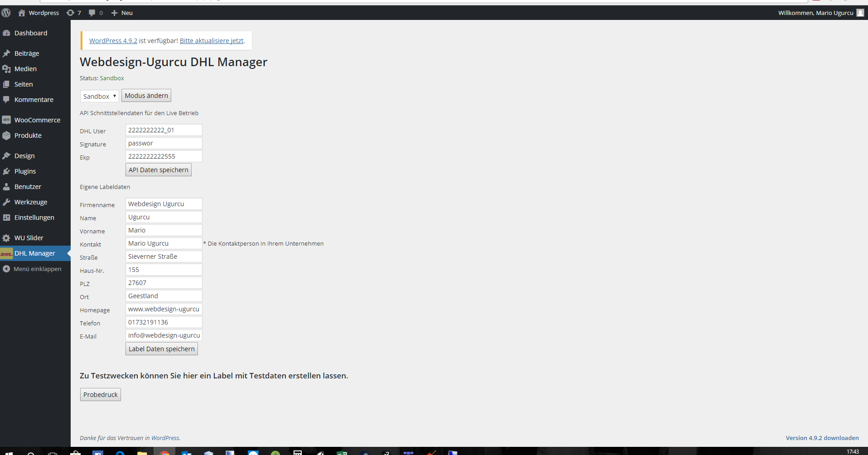The image size is (868, 455).
Task: Focus the PLZ field with 27607
Action: [x=164, y=283]
